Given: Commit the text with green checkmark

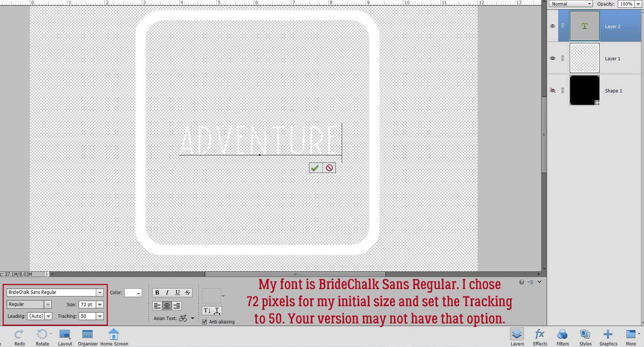Looking at the screenshot, I should point(315,168).
